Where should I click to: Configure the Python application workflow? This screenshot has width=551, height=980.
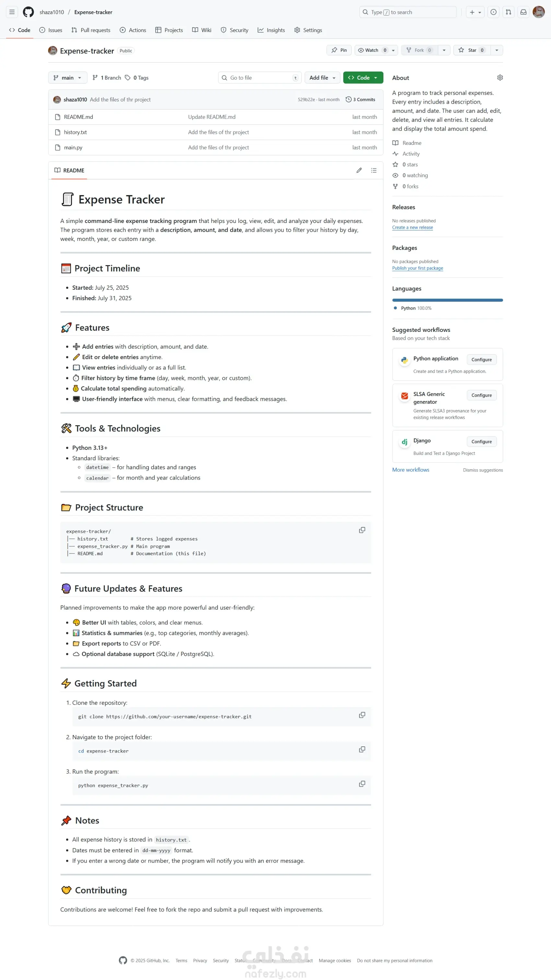481,359
